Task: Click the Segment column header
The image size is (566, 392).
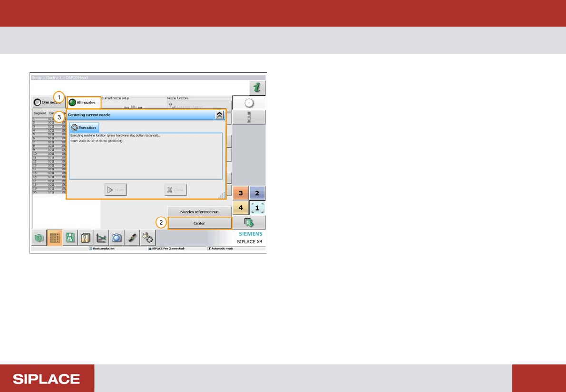Action: point(39,113)
